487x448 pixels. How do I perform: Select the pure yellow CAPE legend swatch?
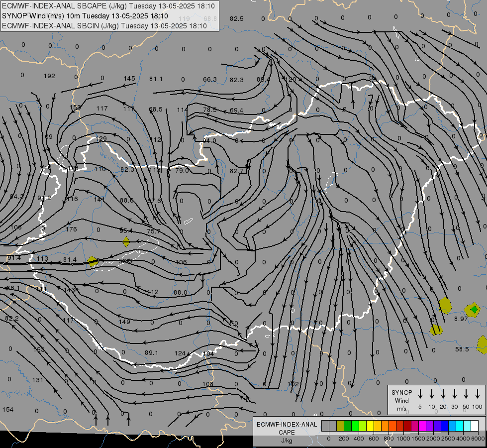[370, 426]
